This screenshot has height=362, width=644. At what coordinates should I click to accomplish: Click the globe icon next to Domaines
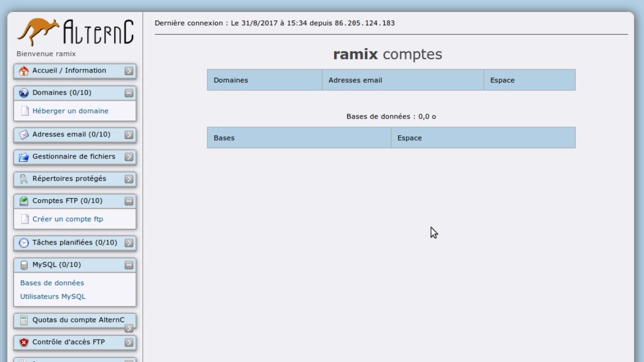point(23,93)
